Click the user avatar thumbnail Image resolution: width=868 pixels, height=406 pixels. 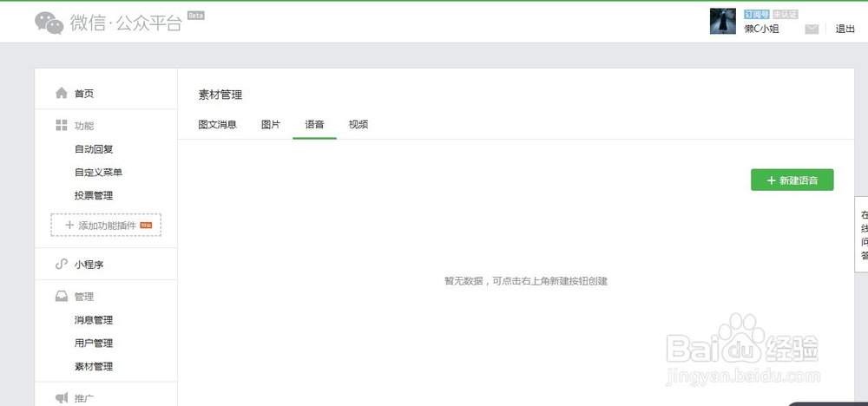(722, 22)
